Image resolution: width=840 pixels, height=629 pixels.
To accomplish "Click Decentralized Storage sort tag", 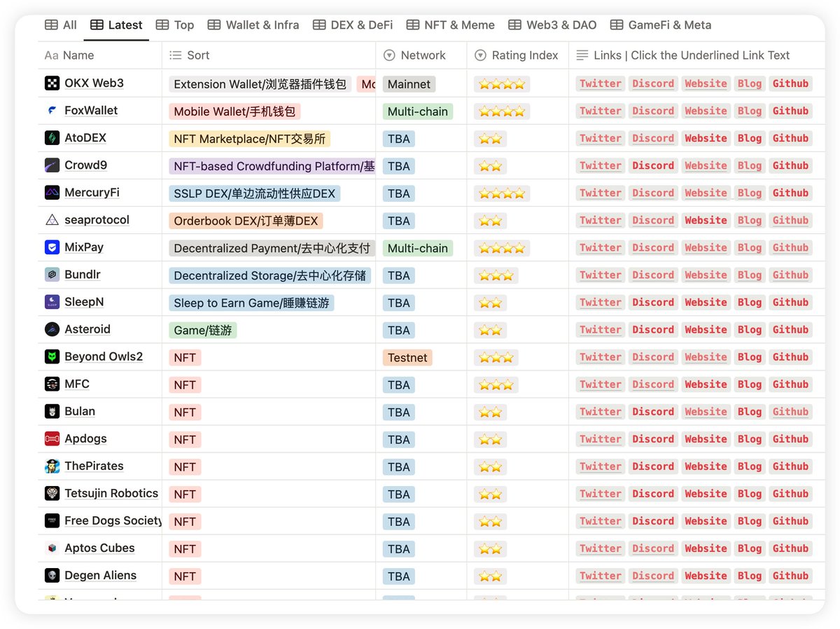I will 269,275.
